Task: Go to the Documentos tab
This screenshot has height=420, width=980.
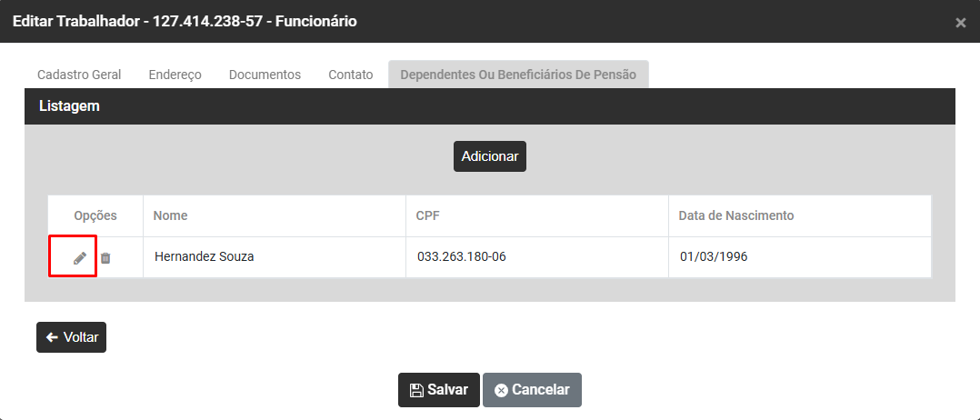Action: (x=265, y=75)
